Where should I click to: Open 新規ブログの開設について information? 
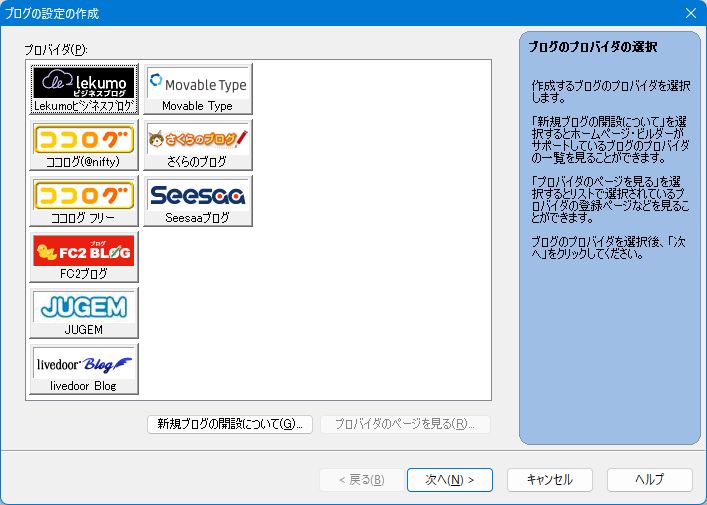[230, 424]
